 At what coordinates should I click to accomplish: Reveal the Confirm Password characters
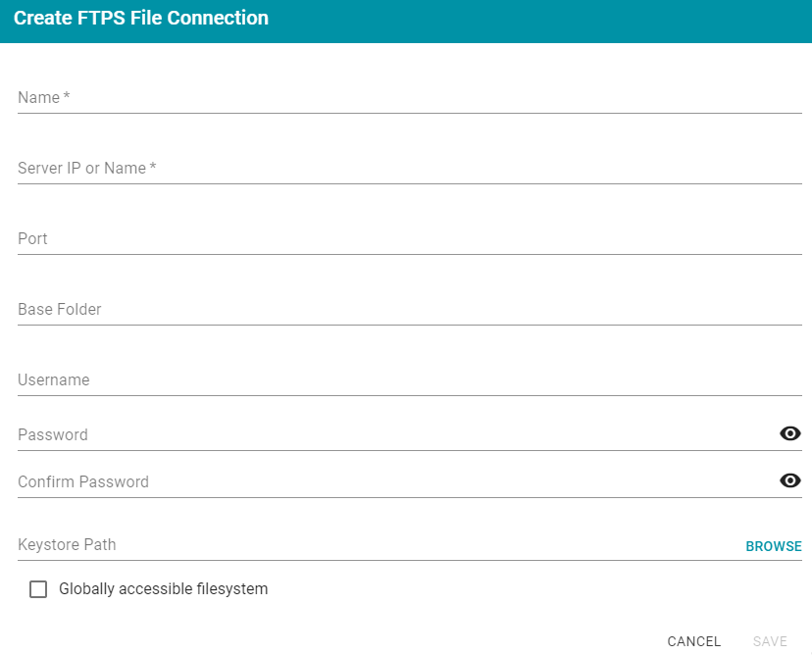point(789,480)
